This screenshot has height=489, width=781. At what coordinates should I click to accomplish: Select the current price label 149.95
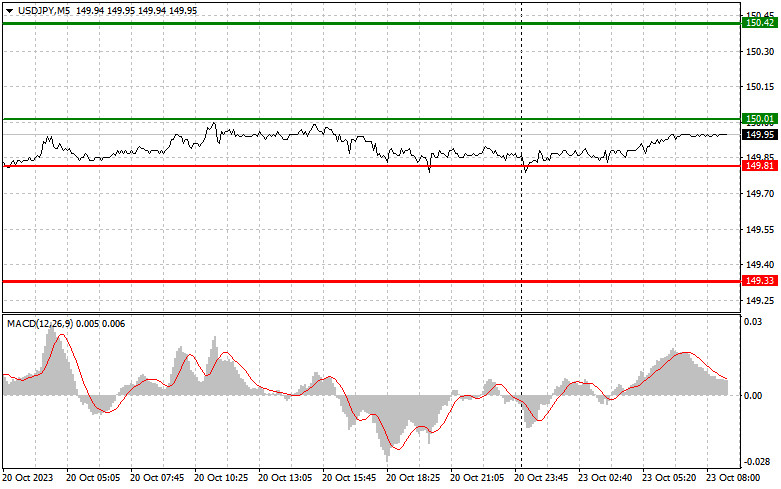tap(760, 135)
